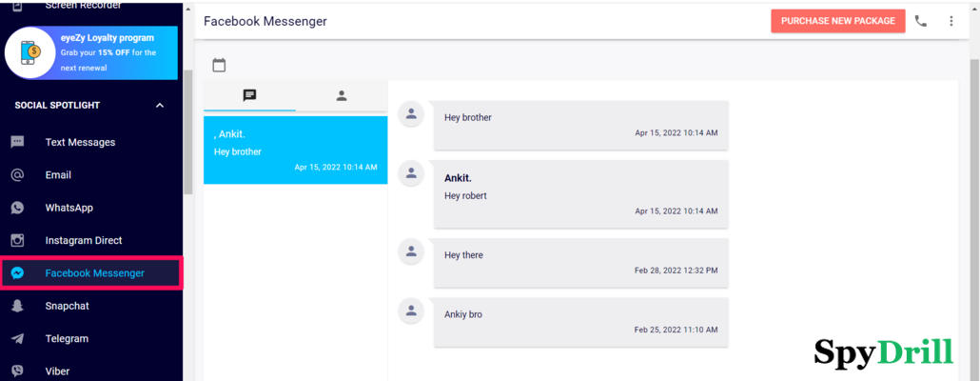
Task: Click the Email at-sign icon
Action: coord(17,175)
